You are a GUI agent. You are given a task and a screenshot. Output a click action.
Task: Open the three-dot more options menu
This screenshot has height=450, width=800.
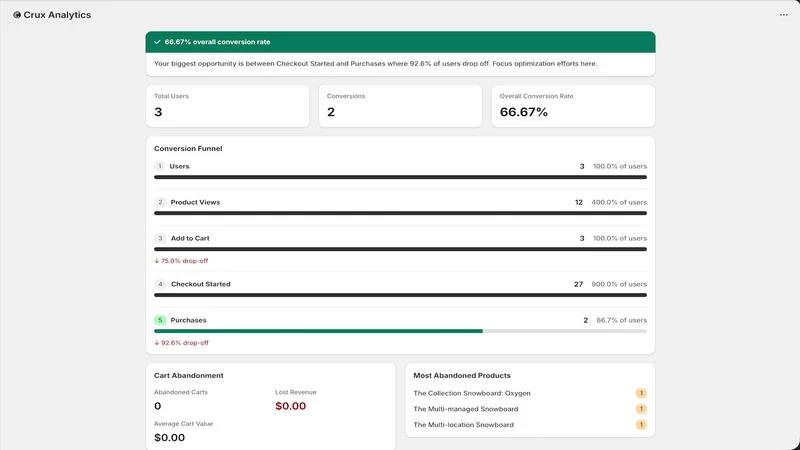click(784, 15)
